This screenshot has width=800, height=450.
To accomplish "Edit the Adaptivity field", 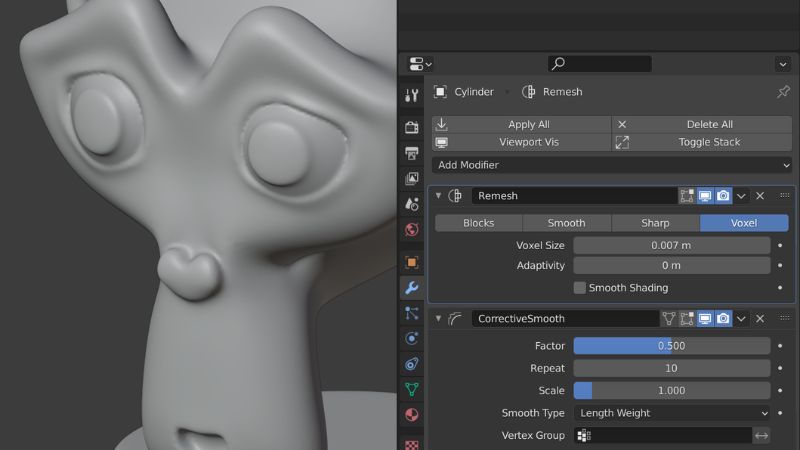I will point(672,266).
